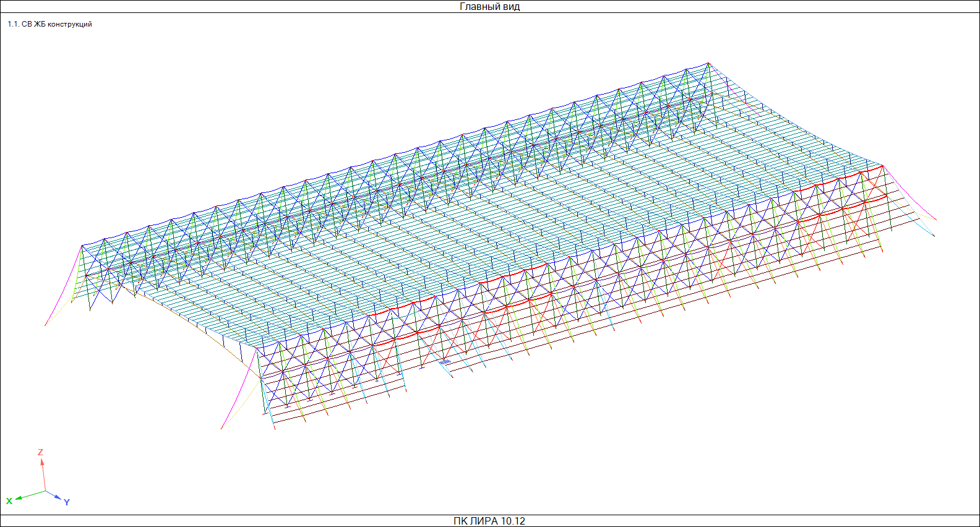Pick the magenta member tip at far right
This screenshot has width=980, height=527.
pyautogui.click(x=936, y=220)
